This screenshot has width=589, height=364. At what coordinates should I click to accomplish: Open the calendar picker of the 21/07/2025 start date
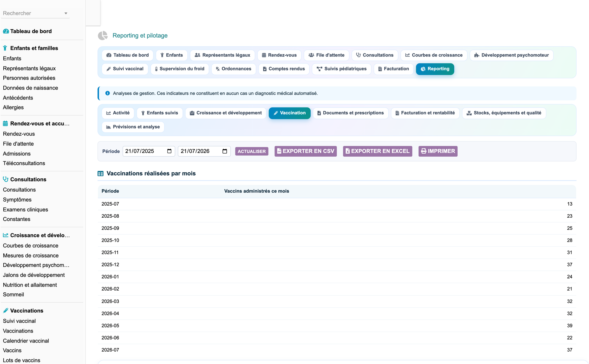[x=169, y=151]
